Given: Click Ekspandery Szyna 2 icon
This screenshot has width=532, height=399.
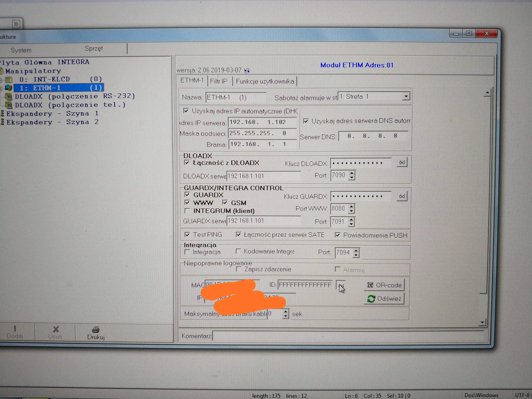Looking at the screenshot, I should click(2, 122).
